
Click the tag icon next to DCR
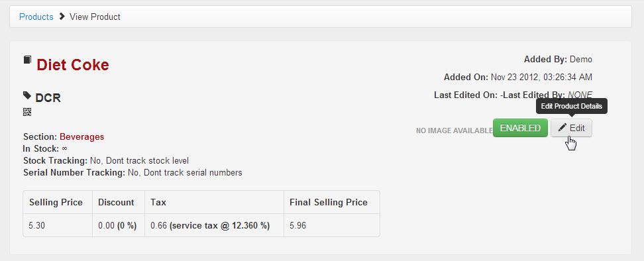click(27, 95)
